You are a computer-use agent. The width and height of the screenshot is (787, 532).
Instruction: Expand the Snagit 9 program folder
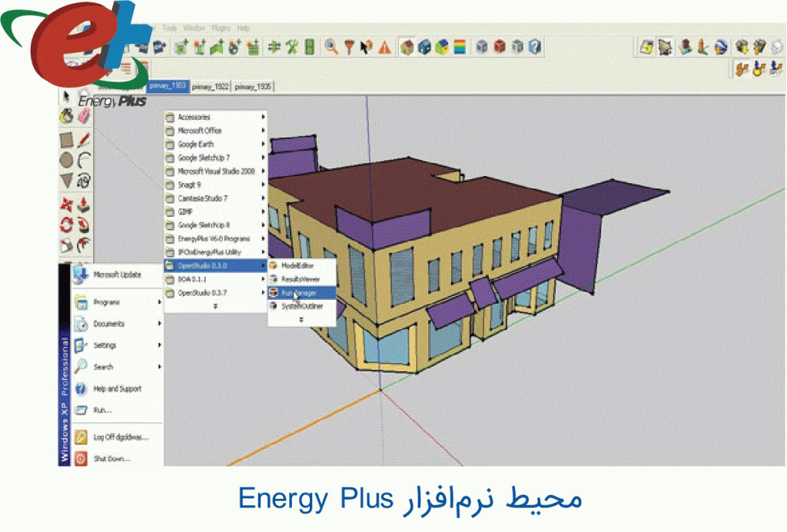coord(215,185)
